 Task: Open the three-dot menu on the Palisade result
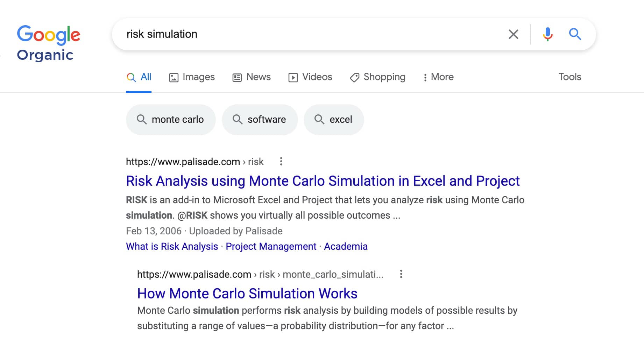pyautogui.click(x=282, y=161)
